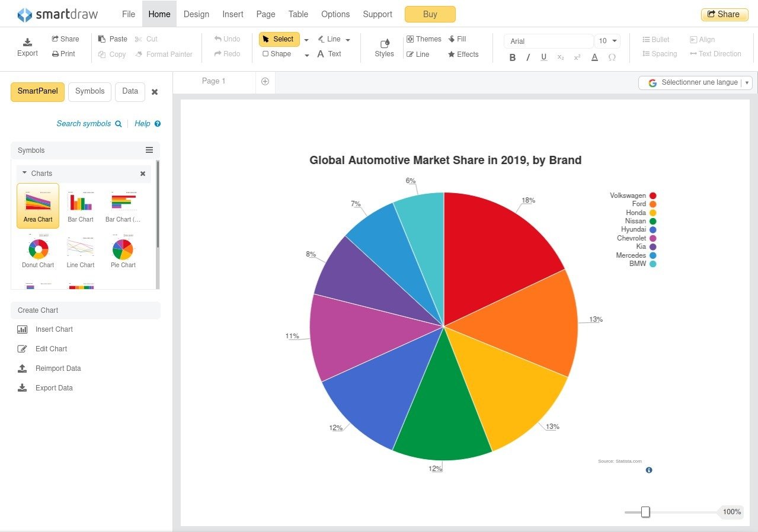Click the Print button in toolbar
The width and height of the screenshot is (758, 532).
[x=63, y=54]
